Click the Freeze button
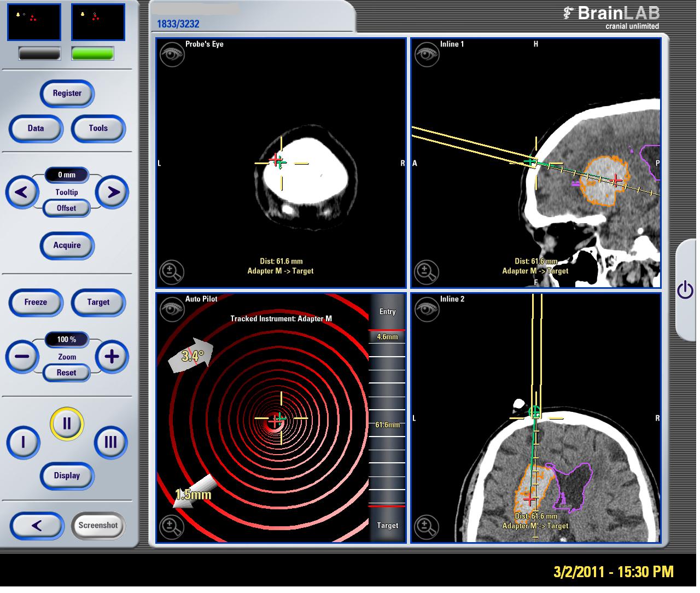 click(x=36, y=303)
